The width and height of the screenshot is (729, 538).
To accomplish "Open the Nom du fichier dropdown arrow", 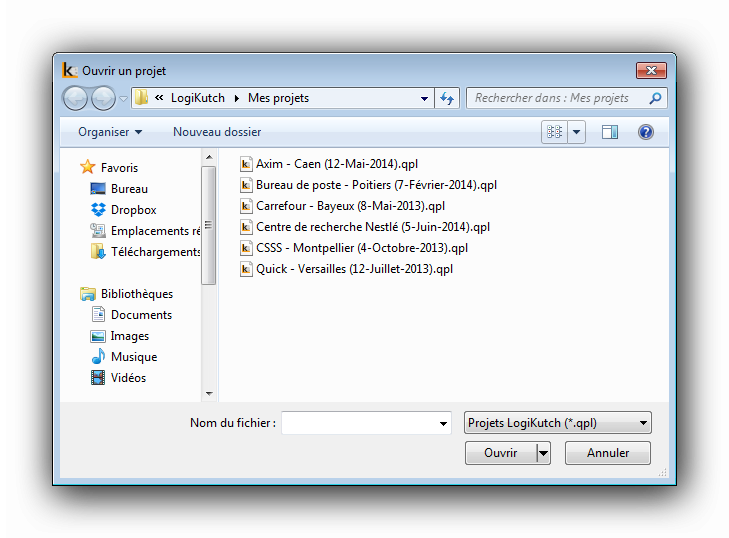I will 443,423.
